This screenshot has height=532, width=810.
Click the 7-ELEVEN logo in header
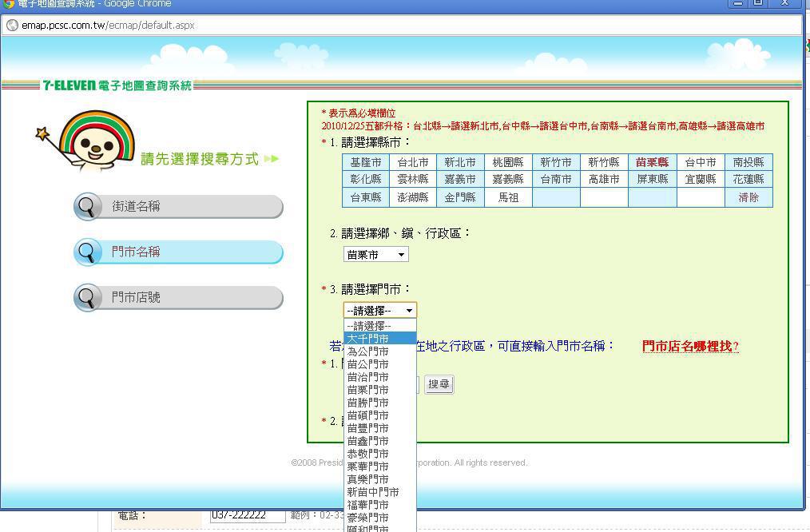pyautogui.click(x=69, y=85)
